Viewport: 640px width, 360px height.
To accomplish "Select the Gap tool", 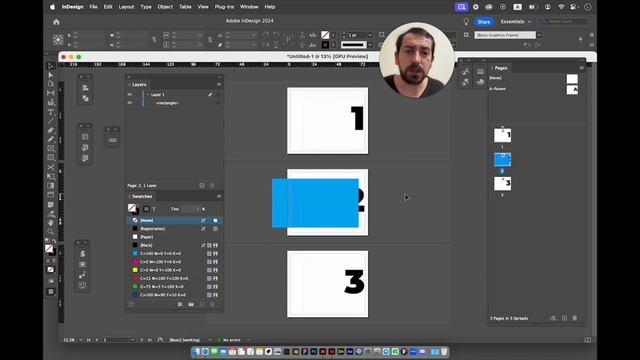I will click(x=51, y=93).
